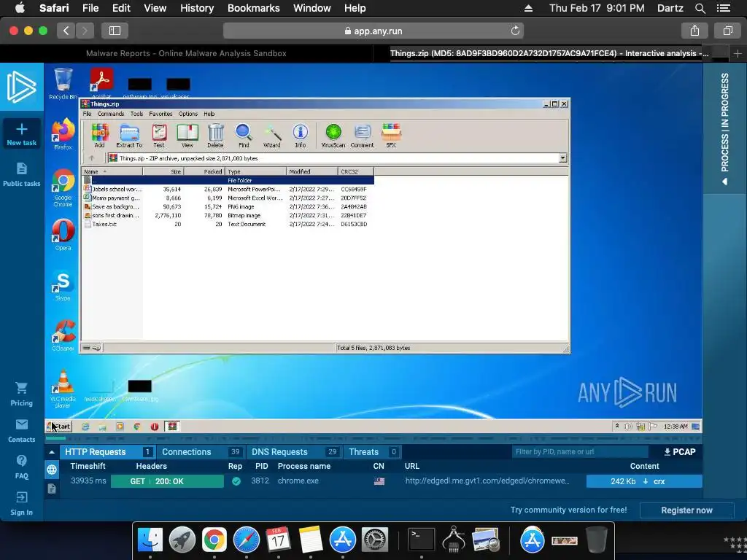Open Pricing cart icon in sidebar
This screenshot has height=560, width=747.
tap(21, 394)
